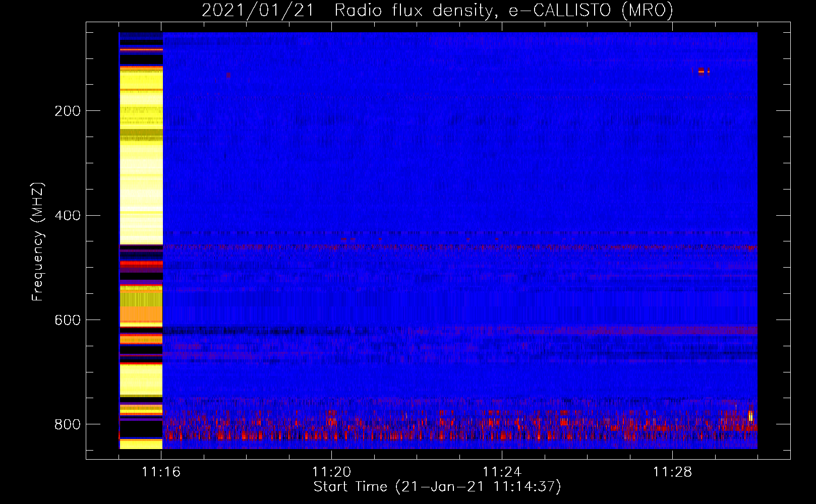Viewport: 816px width, 504px height.
Task: Click the 11:20 time tick label
Action: (331, 472)
